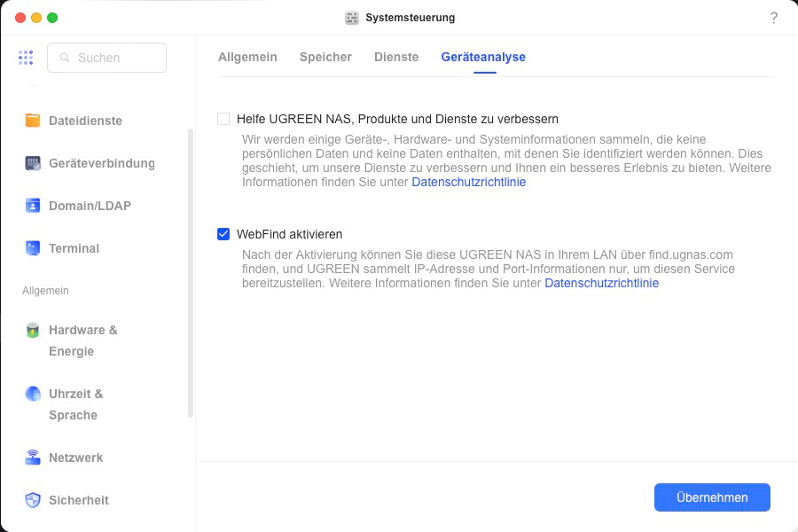Screen dimensions: 798x532
Task: Open Uhrzeit & Sprache globe icon
Action: tap(33, 394)
